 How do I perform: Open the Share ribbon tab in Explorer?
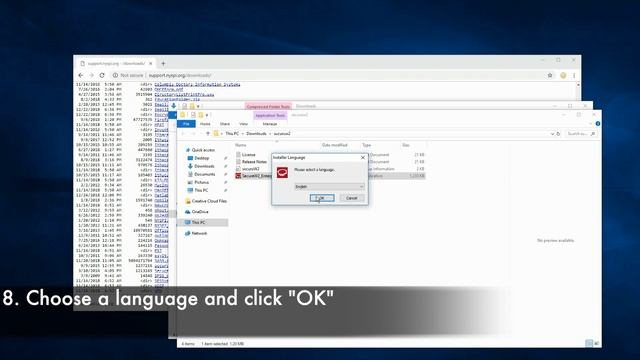(224, 124)
